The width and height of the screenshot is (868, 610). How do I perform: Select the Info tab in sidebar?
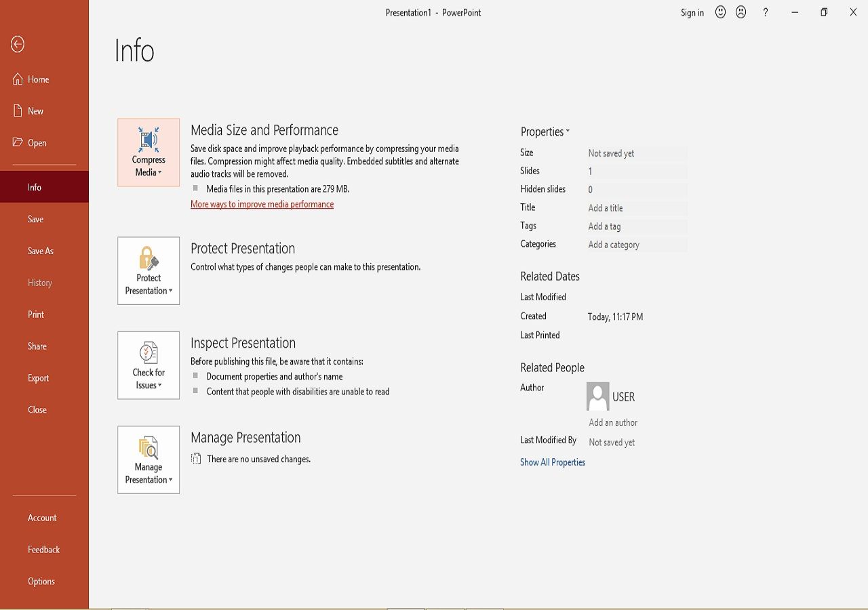44,187
